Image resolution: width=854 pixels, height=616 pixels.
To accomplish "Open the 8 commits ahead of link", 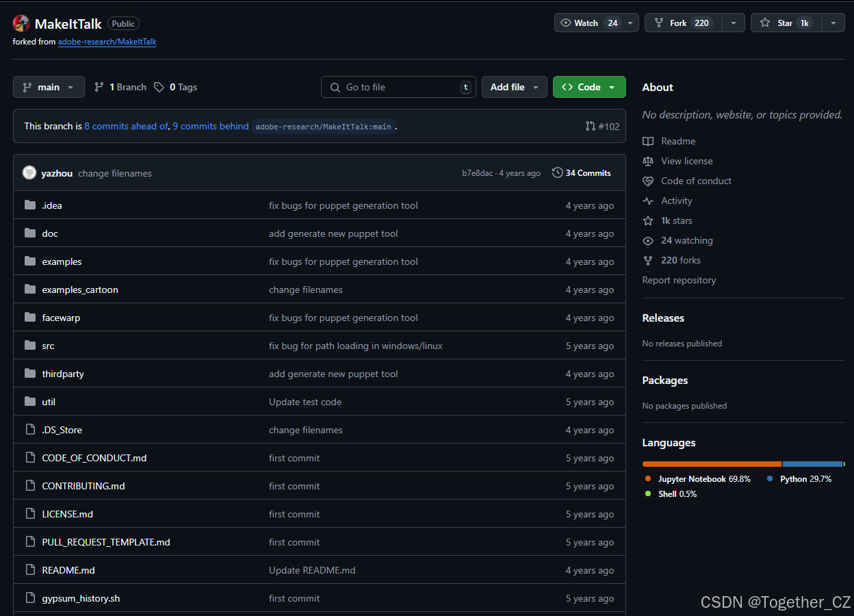I will tap(127, 126).
